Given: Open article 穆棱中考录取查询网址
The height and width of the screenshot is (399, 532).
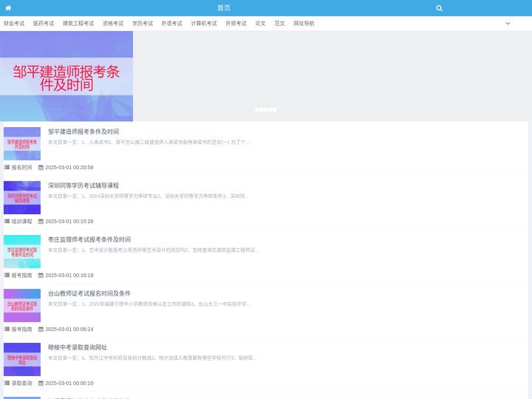Looking at the screenshot, I should (x=78, y=347).
